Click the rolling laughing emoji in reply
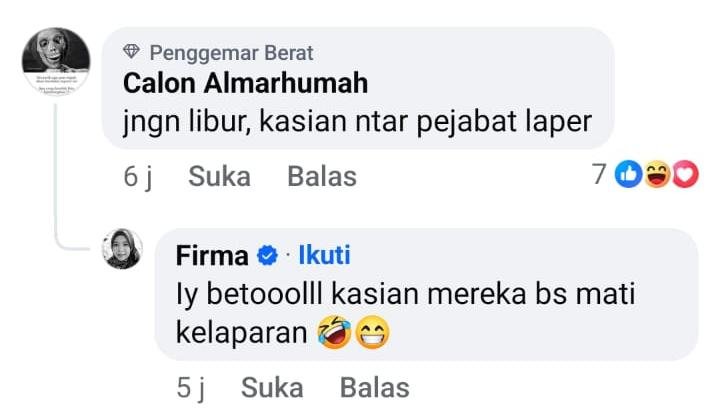The width and height of the screenshot is (720, 414). [x=334, y=332]
